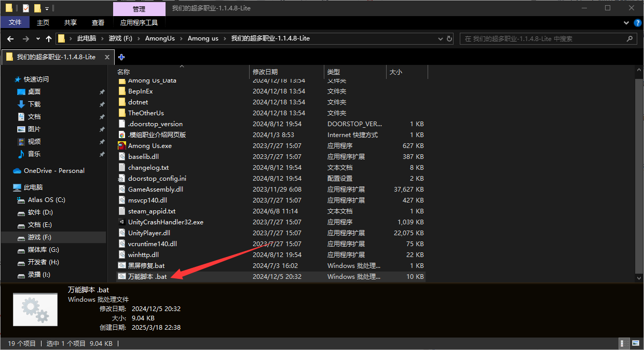Select 快速访问 in the sidebar
The width and height of the screenshot is (644, 350).
(x=36, y=79)
